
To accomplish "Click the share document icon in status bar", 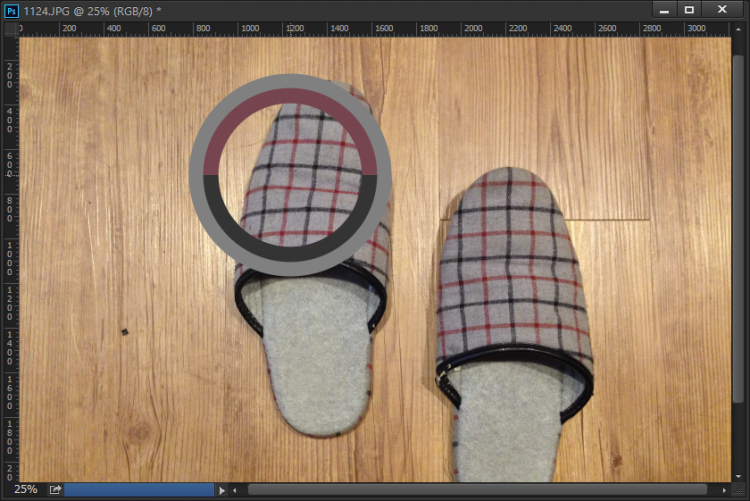I will click(56, 490).
